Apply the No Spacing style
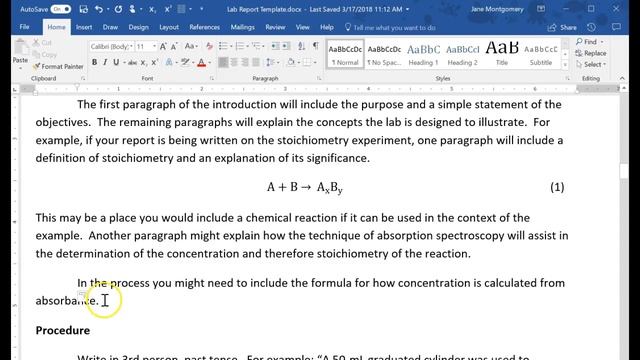The image size is (640, 360). pos(384,53)
